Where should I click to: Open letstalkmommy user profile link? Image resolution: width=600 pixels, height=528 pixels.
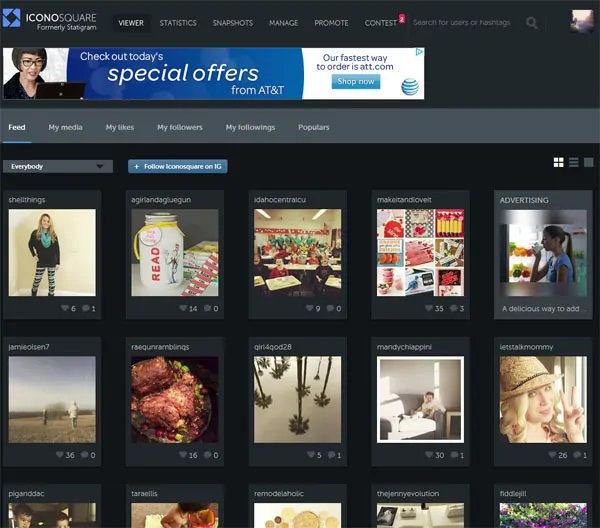527,347
